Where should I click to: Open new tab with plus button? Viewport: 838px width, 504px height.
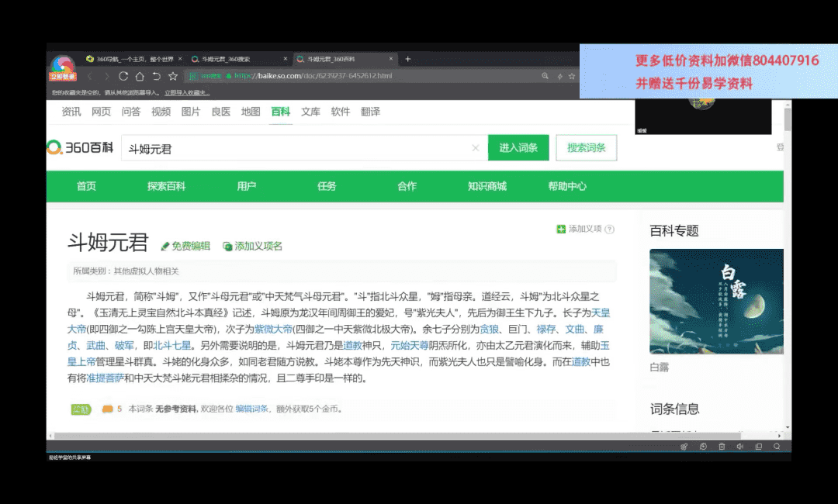pyautogui.click(x=408, y=59)
